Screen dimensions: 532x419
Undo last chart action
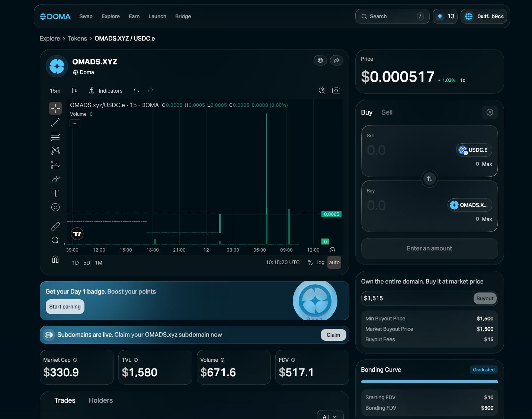[x=137, y=90]
